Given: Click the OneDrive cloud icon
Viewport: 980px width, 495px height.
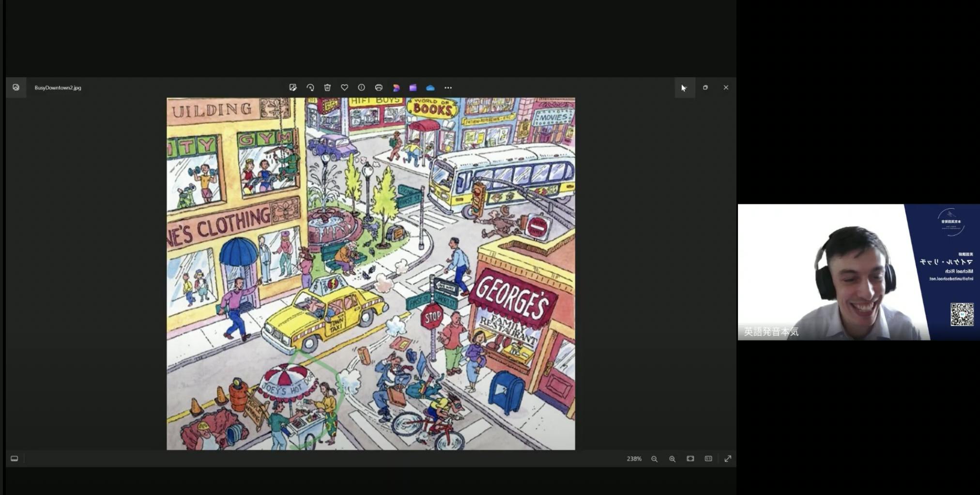Looking at the screenshot, I should pyautogui.click(x=430, y=88).
